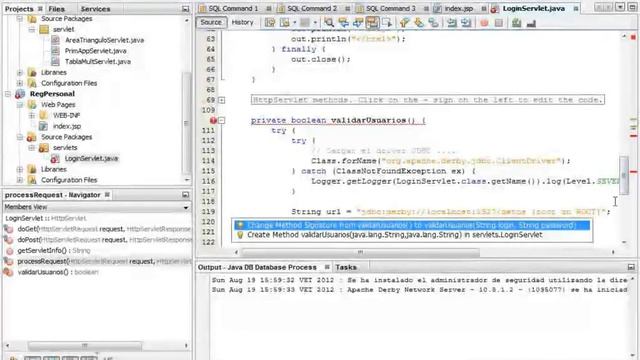This screenshot has width=640, height=360.
Task: Open the Members View dropdown in Navigator
Action: click(186, 207)
